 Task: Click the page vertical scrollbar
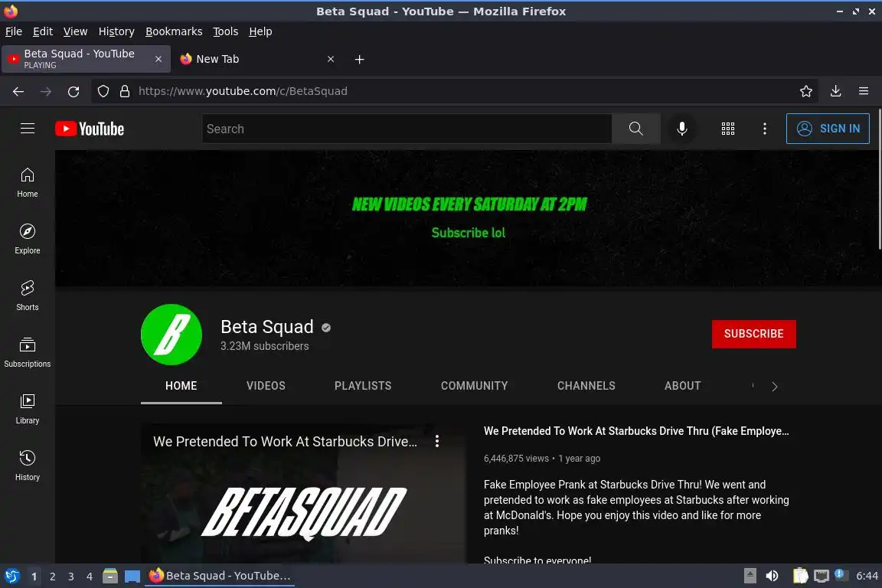tap(879, 180)
